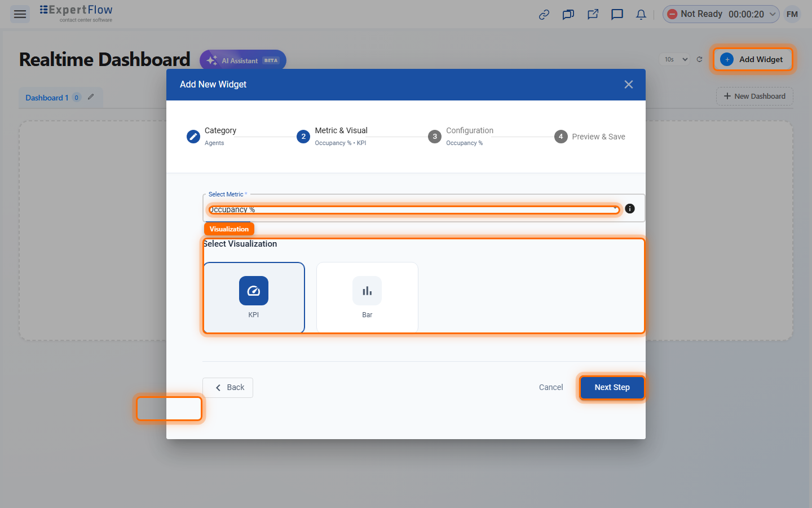Launch the AI Assistant beta
This screenshot has height=508, width=812.
click(243, 60)
